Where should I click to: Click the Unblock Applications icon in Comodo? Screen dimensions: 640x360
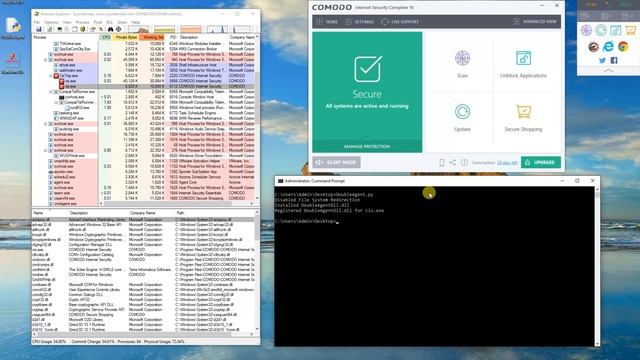click(x=523, y=58)
